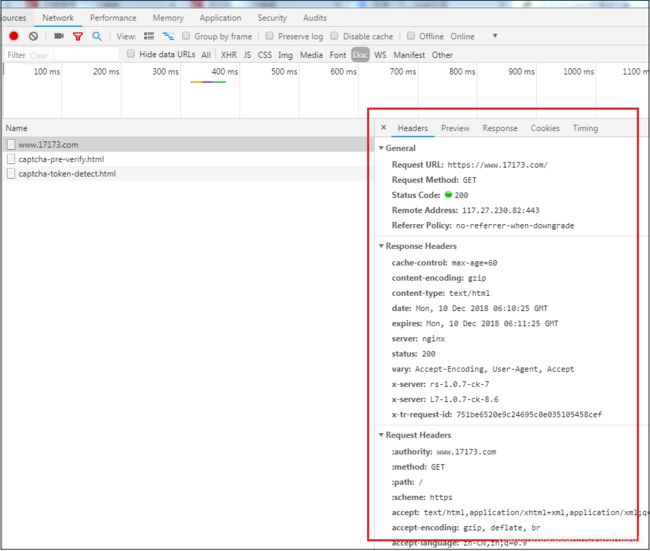Show the Cookies tab

tap(545, 128)
